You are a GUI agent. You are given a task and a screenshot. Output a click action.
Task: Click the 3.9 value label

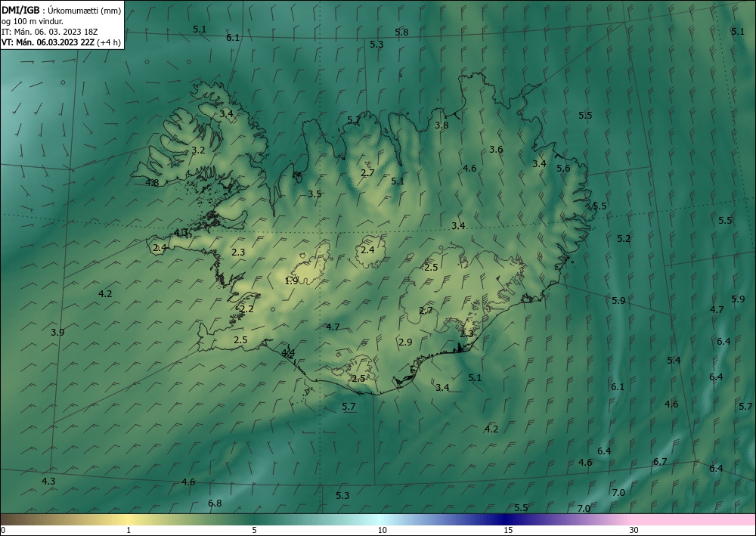(57, 332)
